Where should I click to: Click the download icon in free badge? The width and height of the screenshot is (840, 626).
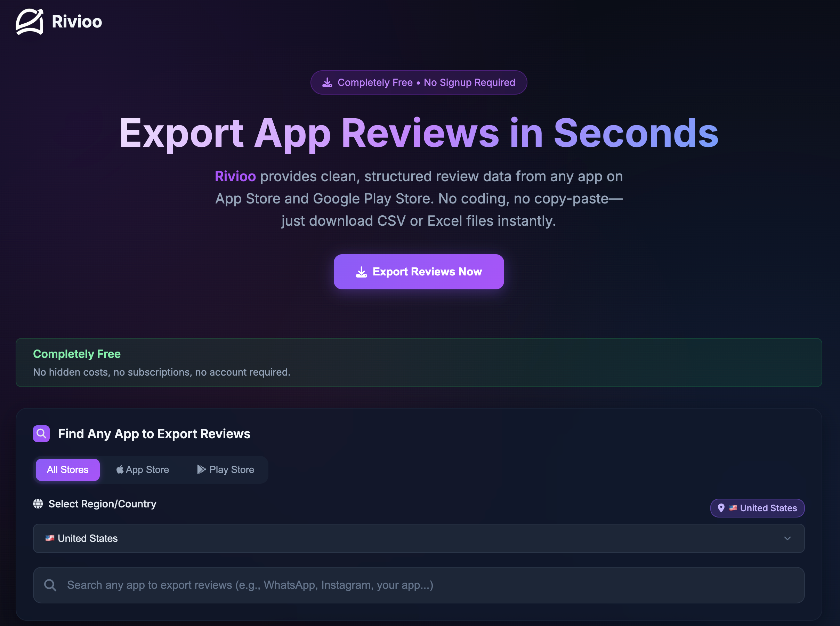[327, 83]
